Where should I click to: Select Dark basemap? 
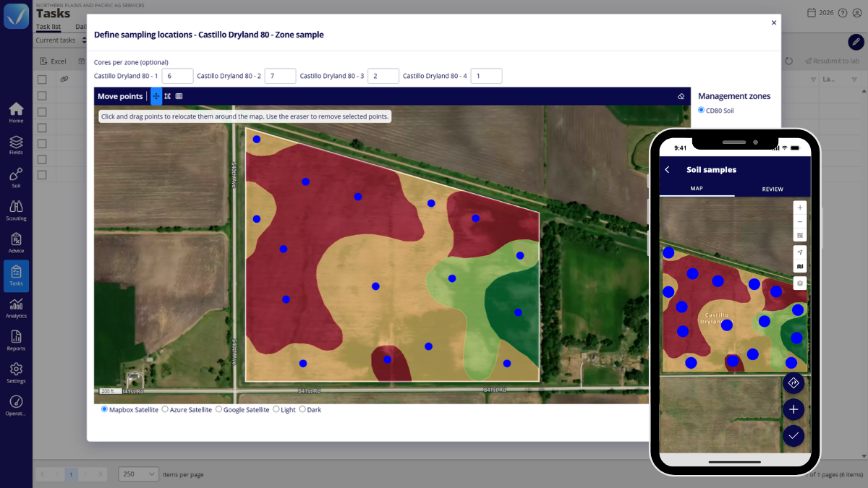(302, 409)
